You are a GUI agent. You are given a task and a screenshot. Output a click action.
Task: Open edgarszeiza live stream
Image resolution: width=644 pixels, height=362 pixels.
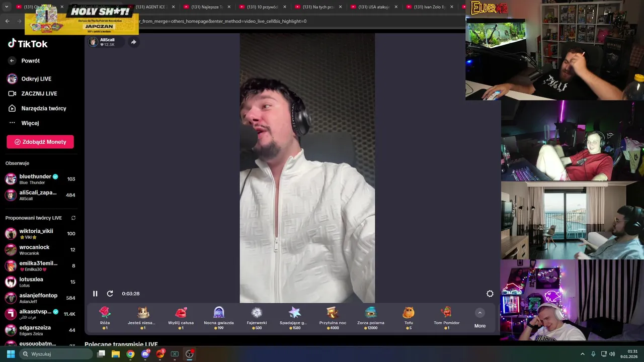coord(40,330)
